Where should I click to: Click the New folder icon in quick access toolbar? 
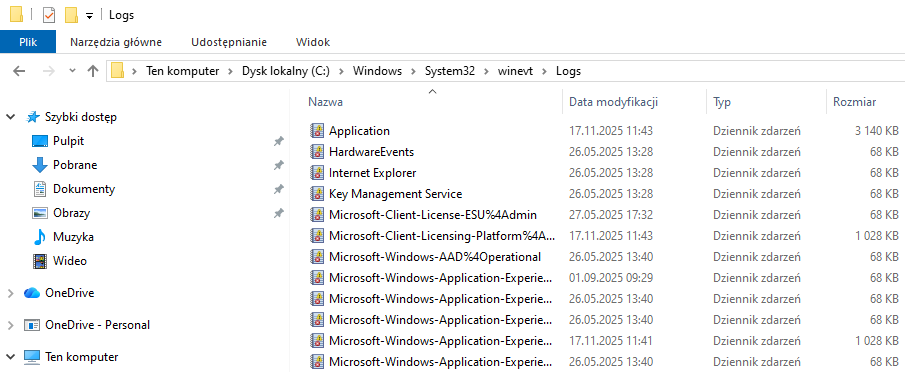pyautogui.click(x=72, y=15)
